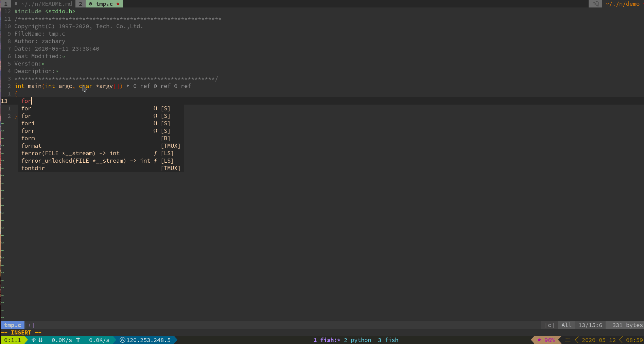Click the date 2020-05-12 in tmux bar
644x344 pixels.
tap(599, 340)
